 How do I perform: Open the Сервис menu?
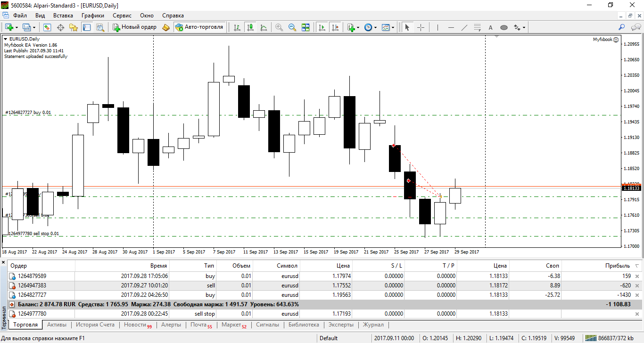click(122, 16)
